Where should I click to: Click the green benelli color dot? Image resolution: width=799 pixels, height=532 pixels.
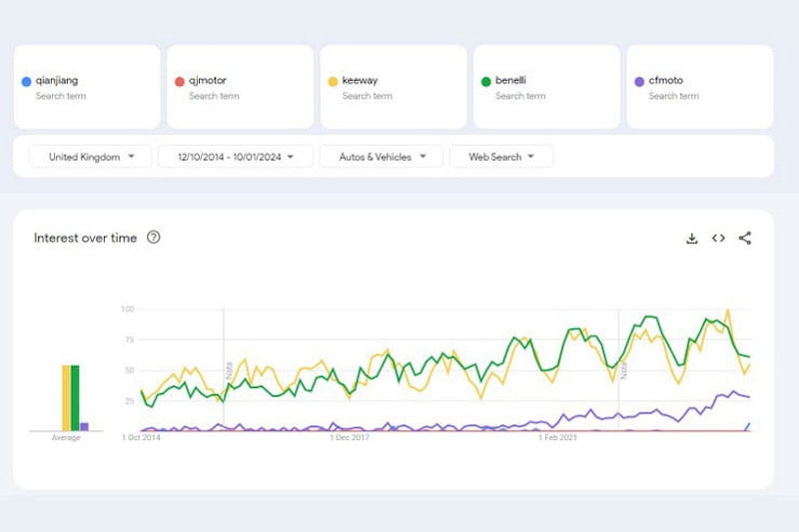point(486,82)
